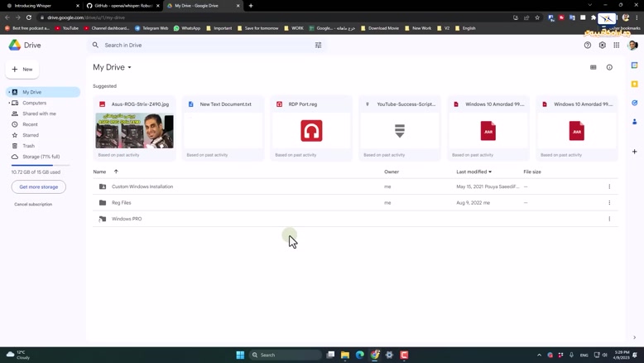The width and height of the screenshot is (644, 363).
Task: Open the Google apps grid launcher
Action: pos(617,46)
